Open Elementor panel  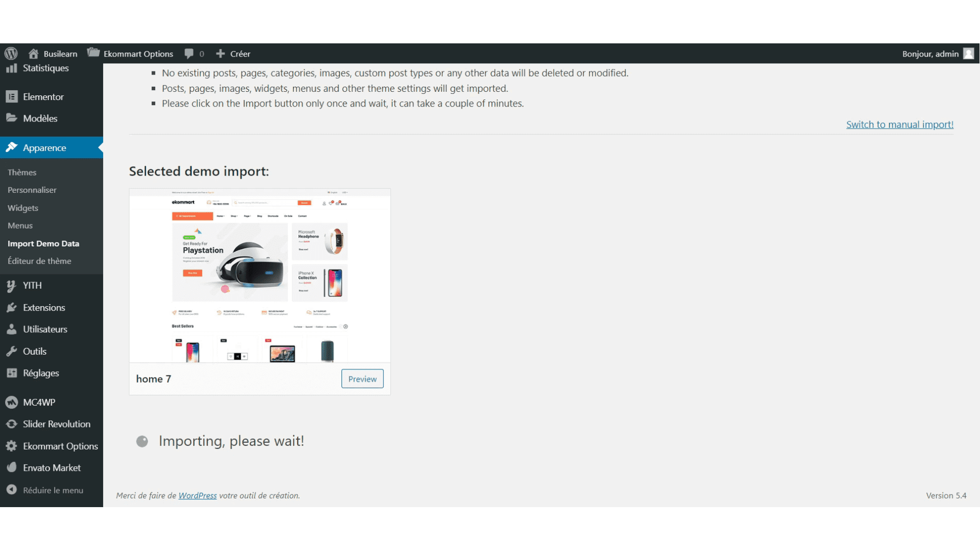point(42,96)
